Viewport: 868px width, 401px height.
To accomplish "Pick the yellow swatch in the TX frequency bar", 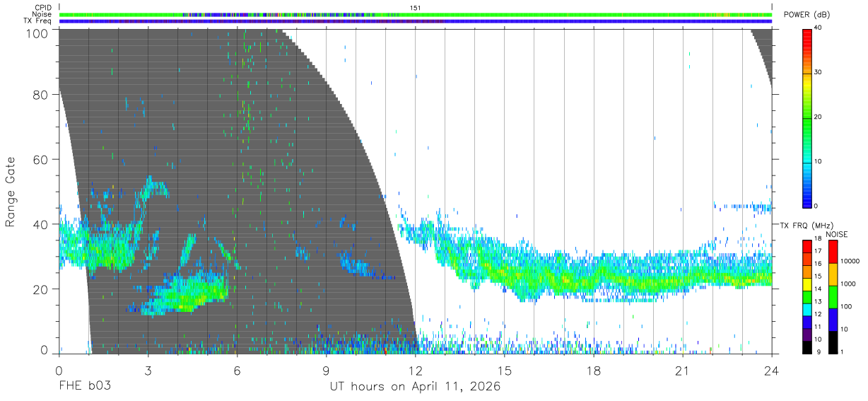I will (x=807, y=283).
